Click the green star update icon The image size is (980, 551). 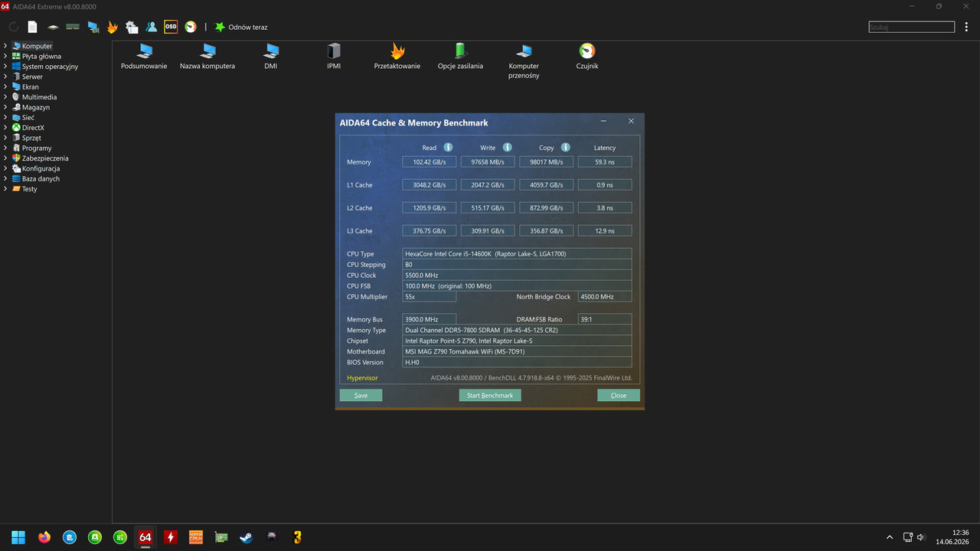point(220,27)
